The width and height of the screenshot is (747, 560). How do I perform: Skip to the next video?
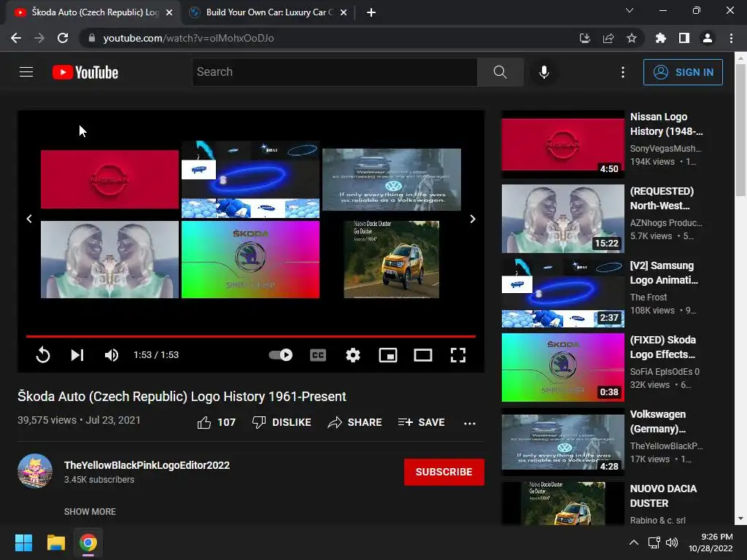pos(77,355)
